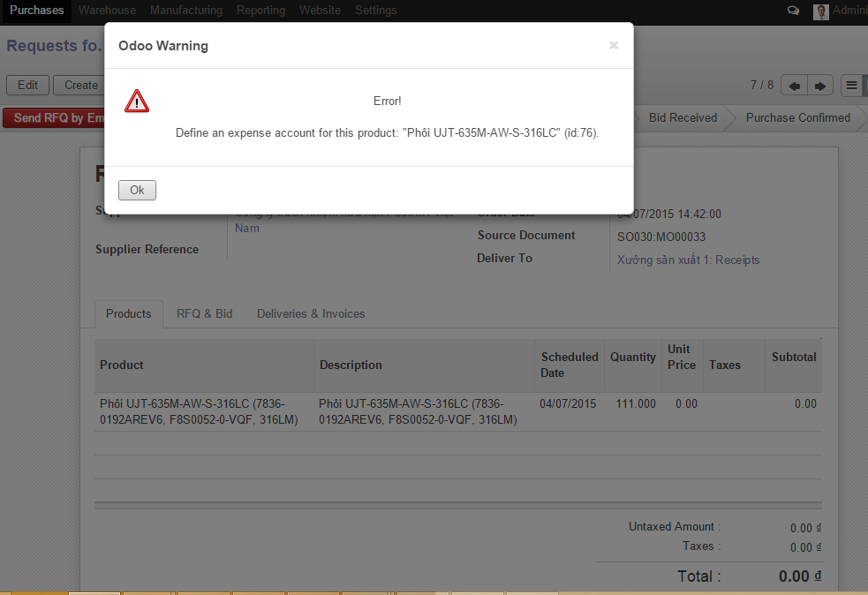Switch to list view icon

pos(851,86)
